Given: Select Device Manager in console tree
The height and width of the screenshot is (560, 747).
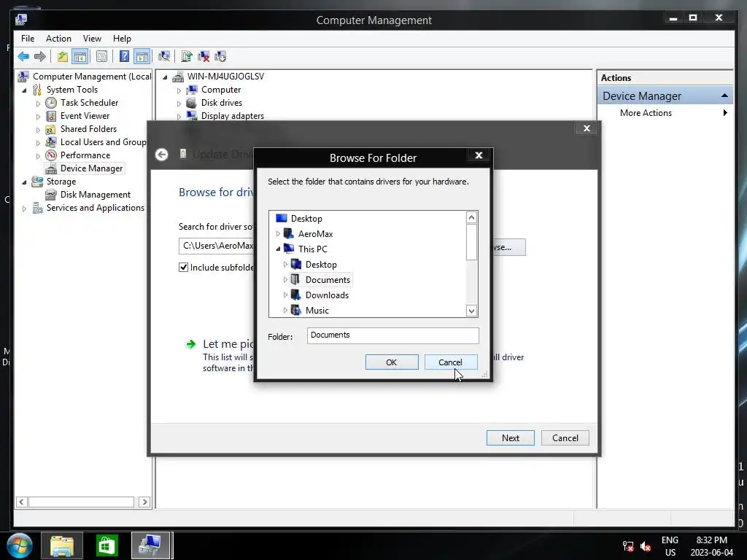Looking at the screenshot, I should [91, 168].
